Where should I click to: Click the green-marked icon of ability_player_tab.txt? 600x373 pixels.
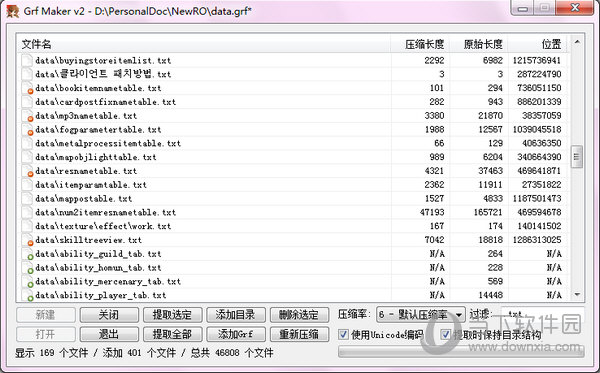click(27, 295)
